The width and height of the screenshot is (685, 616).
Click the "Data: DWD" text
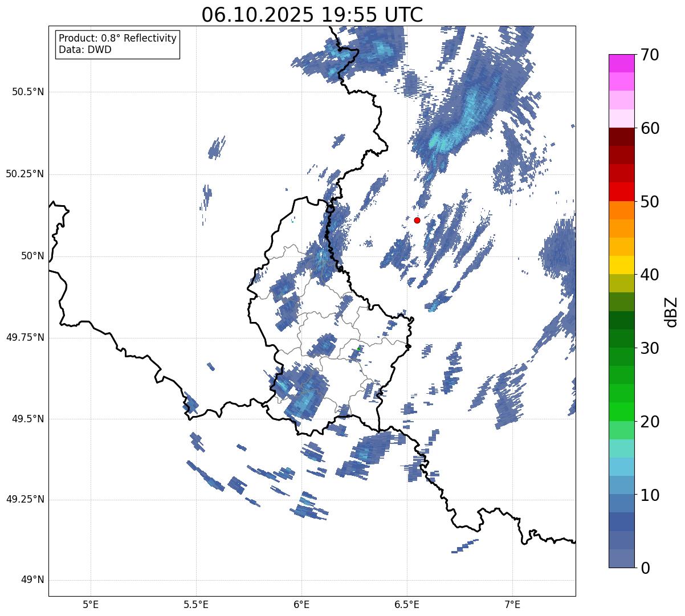(85, 50)
